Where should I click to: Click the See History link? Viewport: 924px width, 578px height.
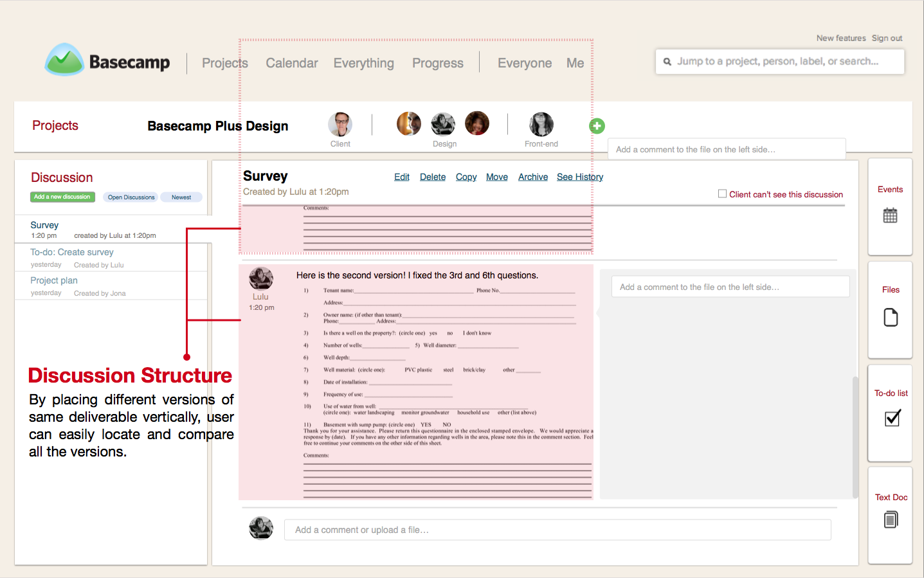580,177
